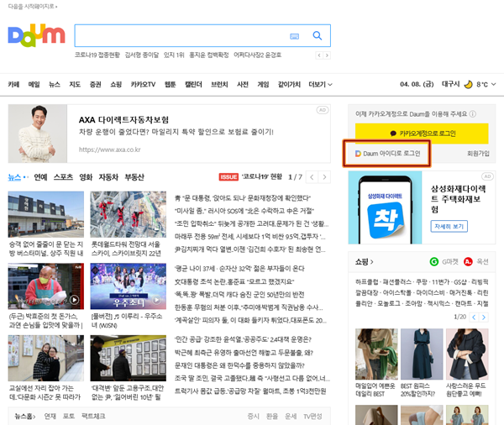Select the 부동산 news tab
Screen dimensions: 504x425
[x=134, y=177]
